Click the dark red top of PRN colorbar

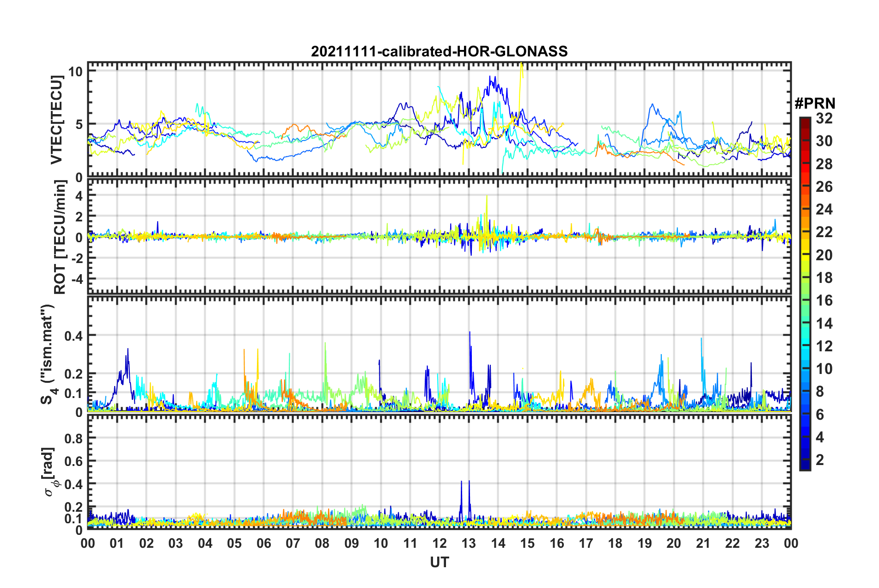pos(805,121)
